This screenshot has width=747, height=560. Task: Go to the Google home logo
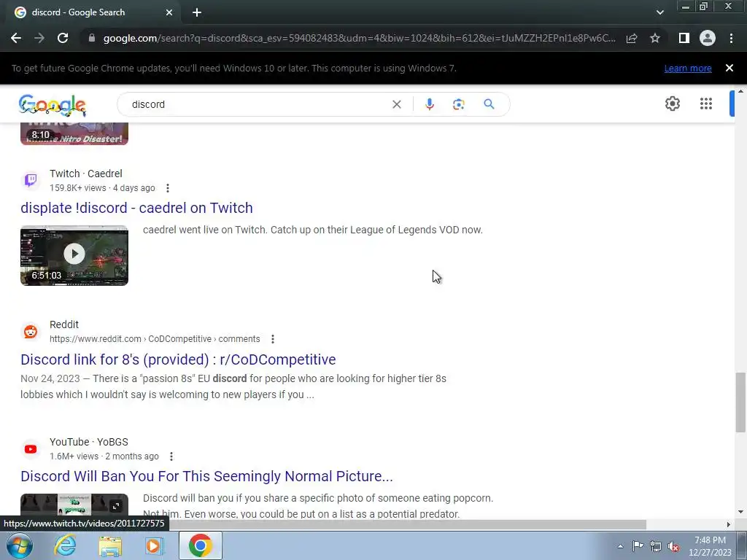coord(53,105)
